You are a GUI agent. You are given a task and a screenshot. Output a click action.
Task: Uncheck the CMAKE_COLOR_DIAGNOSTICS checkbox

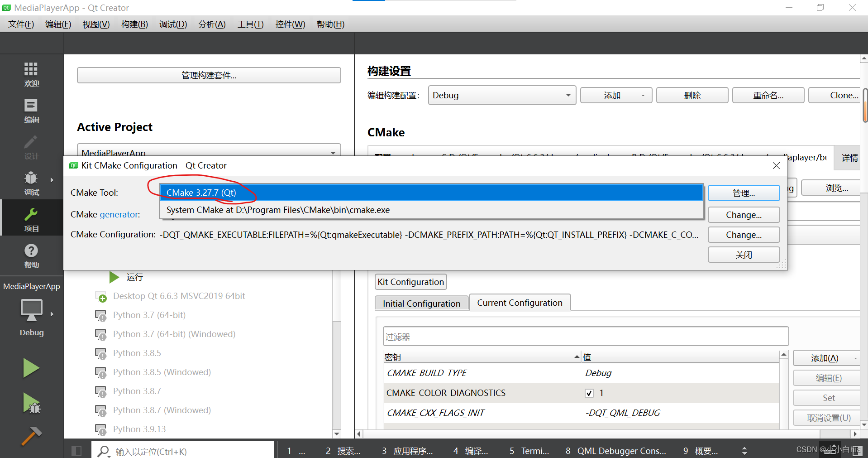[x=589, y=393]
